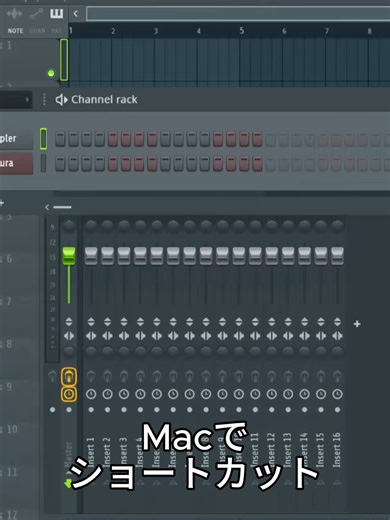The width and height of the screenshot is (390, 520).
Task: Click the piano keys icon above PAT
Action: (x=56, y=14)
